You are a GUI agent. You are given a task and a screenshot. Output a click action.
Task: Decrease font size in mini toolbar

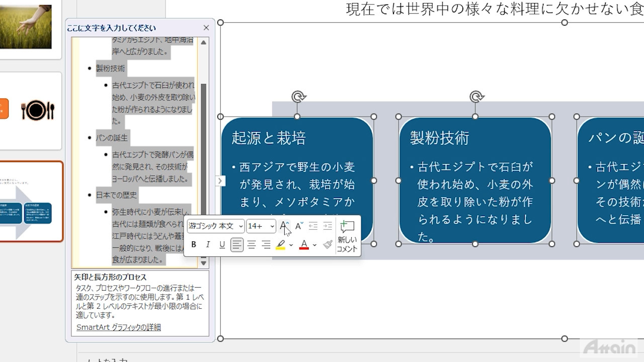[299, 226]
